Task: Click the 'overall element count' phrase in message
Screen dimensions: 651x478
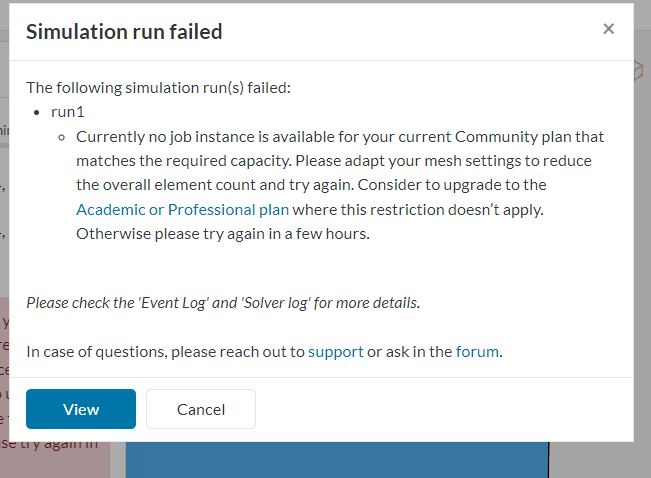Action: point(191,185)
